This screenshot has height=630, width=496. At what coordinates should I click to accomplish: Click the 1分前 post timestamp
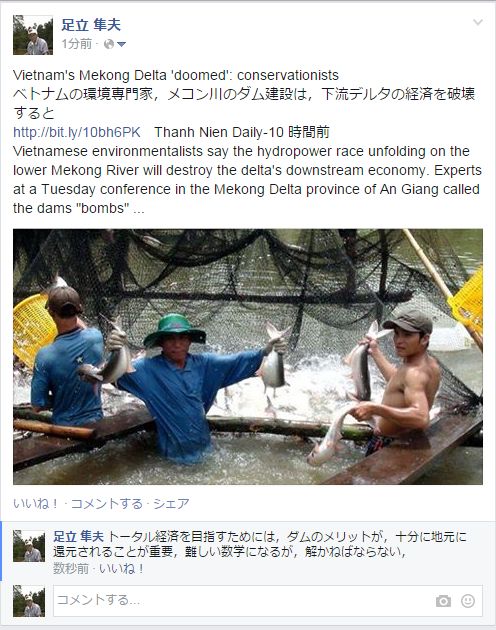pyautogui.click(x=76, y=44)
